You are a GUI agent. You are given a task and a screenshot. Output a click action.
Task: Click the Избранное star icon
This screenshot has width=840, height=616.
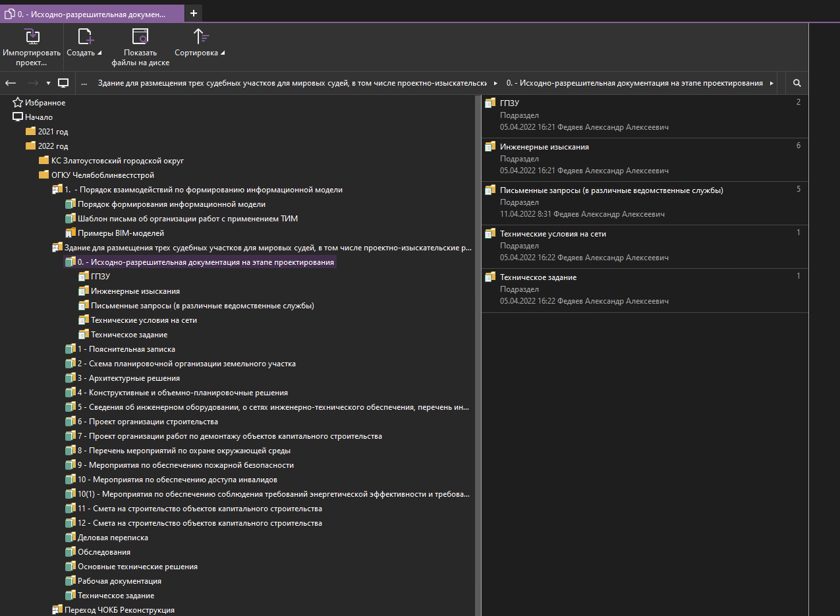(x=18, y=103)
